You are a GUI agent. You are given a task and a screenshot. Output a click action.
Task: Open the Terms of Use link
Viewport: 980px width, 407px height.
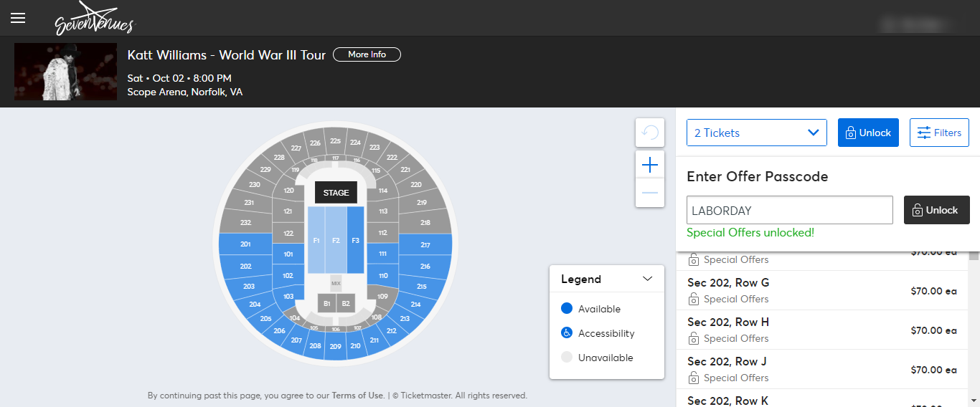coord(357,396)
